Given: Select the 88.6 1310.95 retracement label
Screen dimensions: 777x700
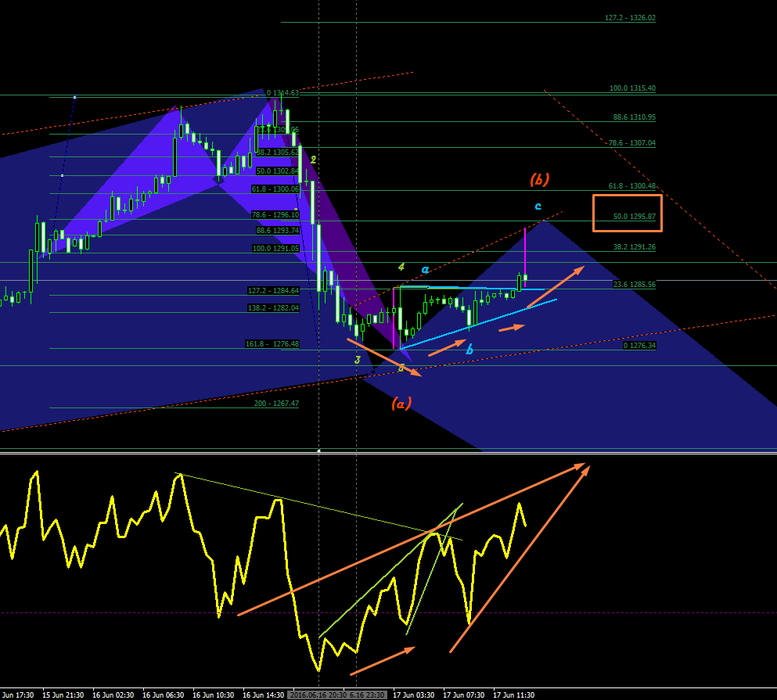Looking at the screenshot, I should click(635, 117).
